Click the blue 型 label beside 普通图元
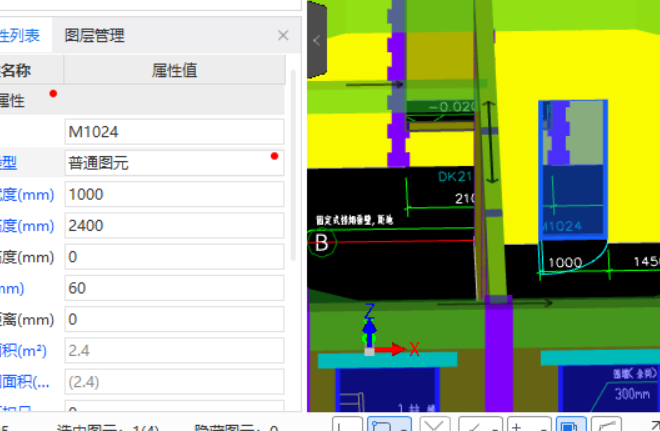 8,163
